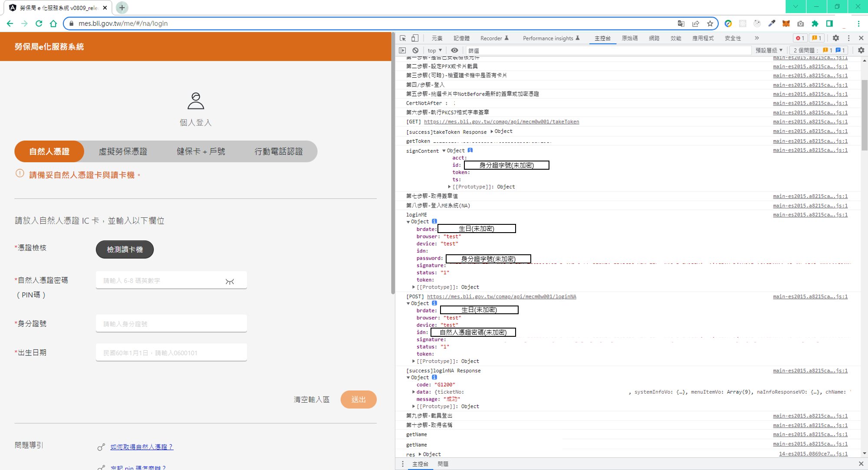Click the DevTools console vertical scrollbar
The width and height of the screenshot is (868, 470).
pos(864,115)
